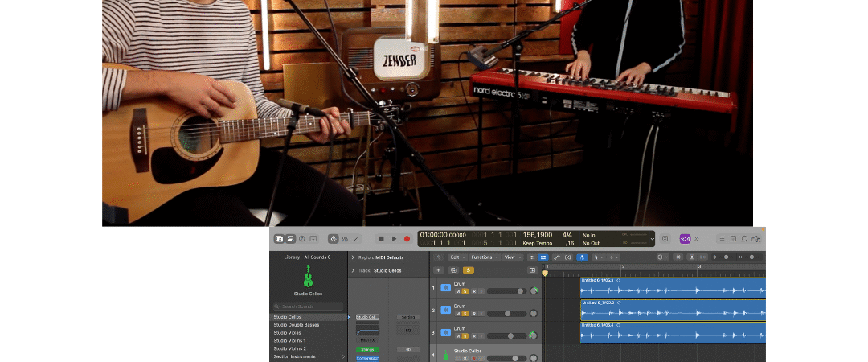Mute track 2 Drum

(x=458, y=314)
